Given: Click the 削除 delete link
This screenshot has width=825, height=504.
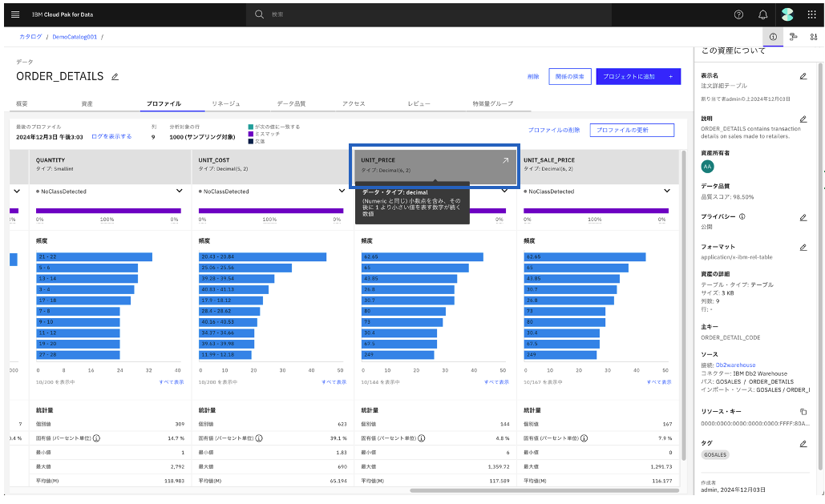Looking at the screenshot, I should pos(533,76).
